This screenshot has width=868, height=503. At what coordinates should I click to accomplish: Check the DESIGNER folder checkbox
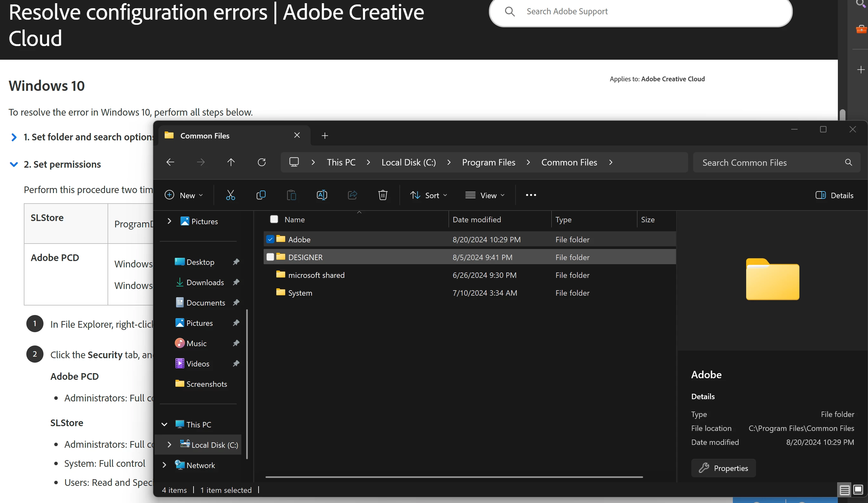270,257
